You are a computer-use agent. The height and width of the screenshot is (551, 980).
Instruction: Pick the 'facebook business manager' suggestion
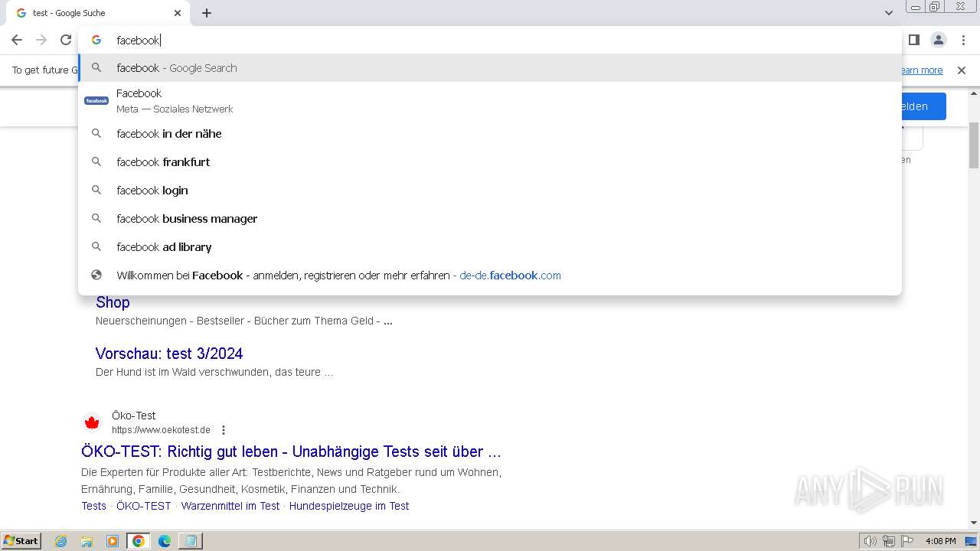point(490,219)
